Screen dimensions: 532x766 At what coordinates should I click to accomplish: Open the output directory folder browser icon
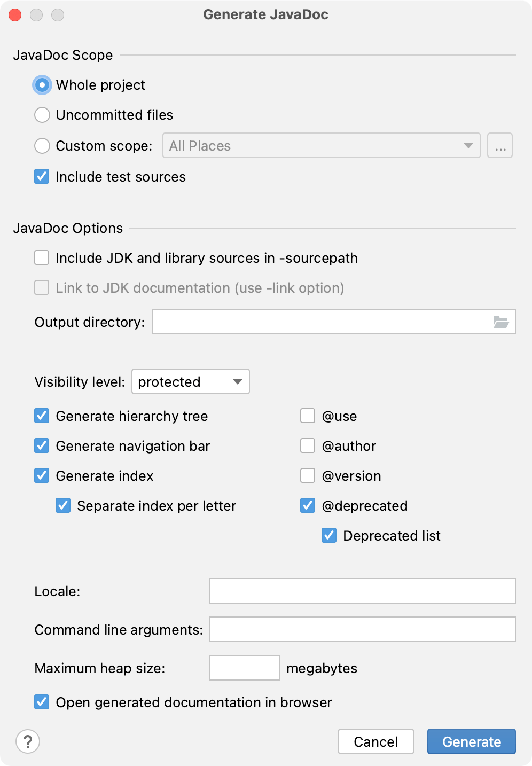tap(500, 322)
